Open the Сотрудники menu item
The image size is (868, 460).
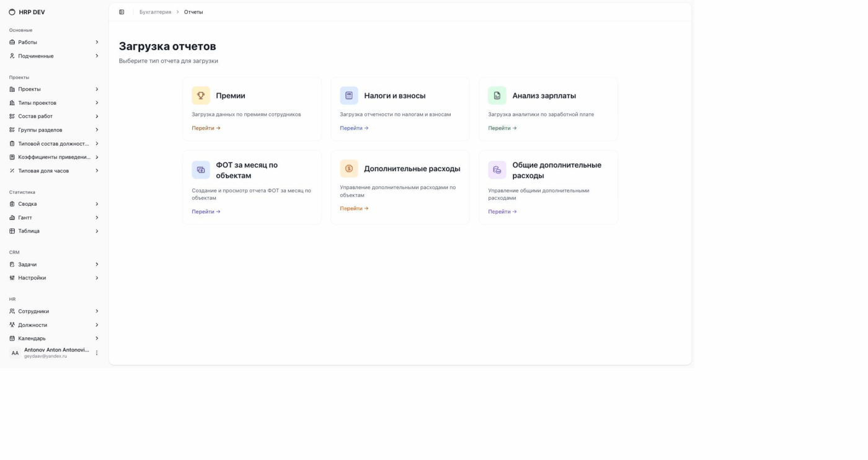pos(55,311)
